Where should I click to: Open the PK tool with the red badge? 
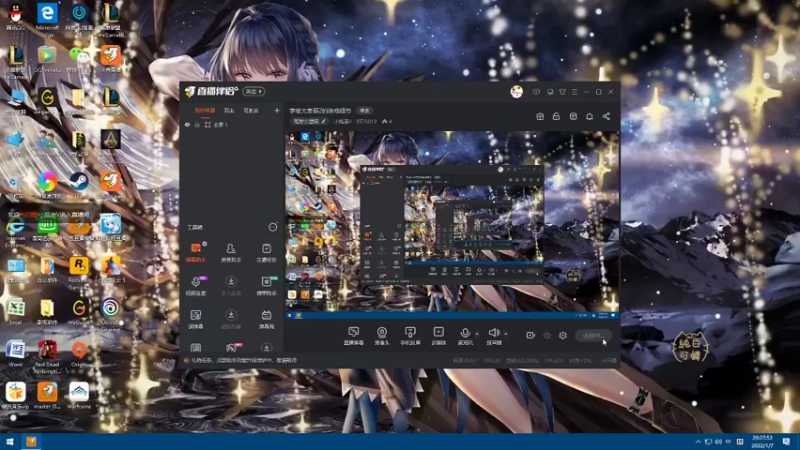(x=232, y=347)
